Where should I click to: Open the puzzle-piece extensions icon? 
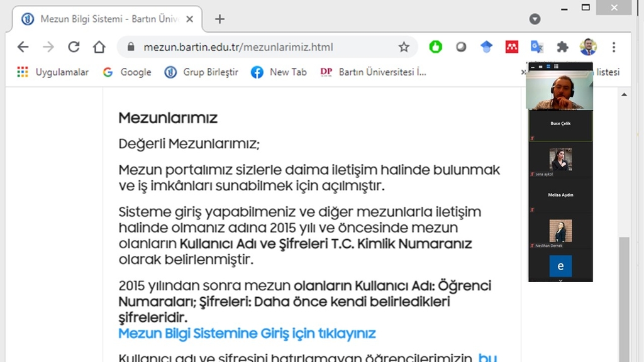click(562, 47)
